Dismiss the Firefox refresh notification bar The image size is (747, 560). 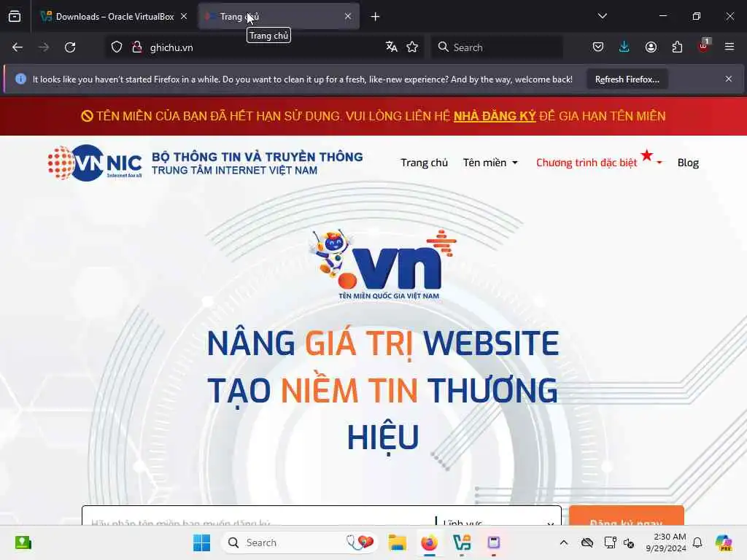tap(729, 79)
